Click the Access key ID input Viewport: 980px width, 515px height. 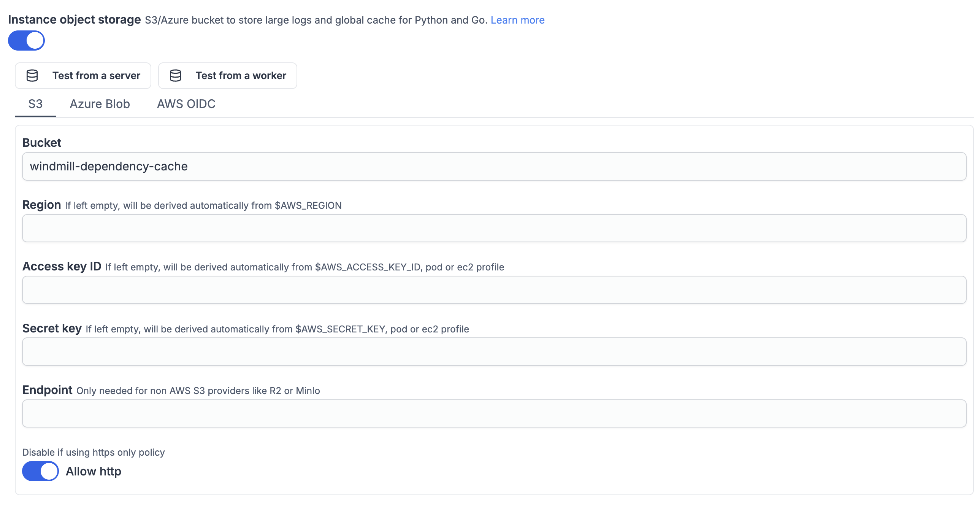[x=491, y=290]
